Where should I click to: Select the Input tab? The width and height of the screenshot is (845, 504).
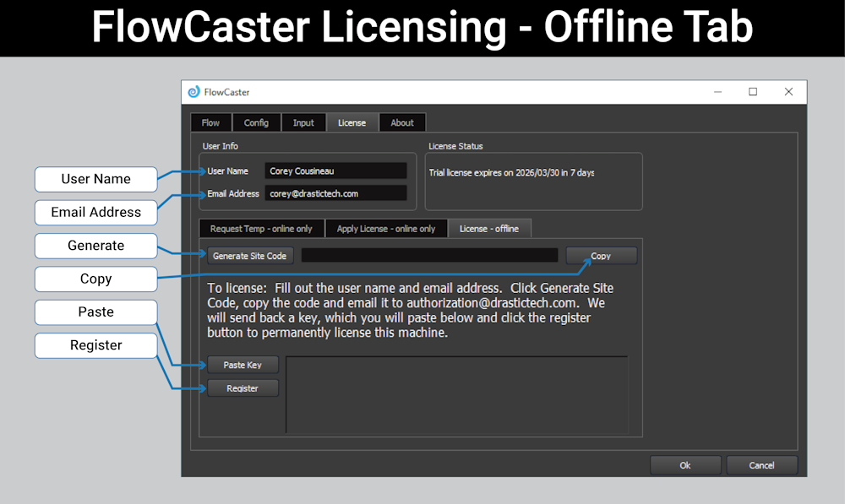(303, 122)
